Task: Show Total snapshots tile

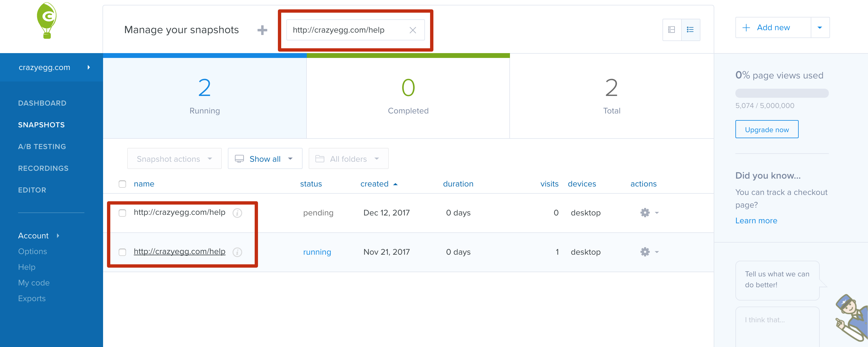Action: pos(612,96)
